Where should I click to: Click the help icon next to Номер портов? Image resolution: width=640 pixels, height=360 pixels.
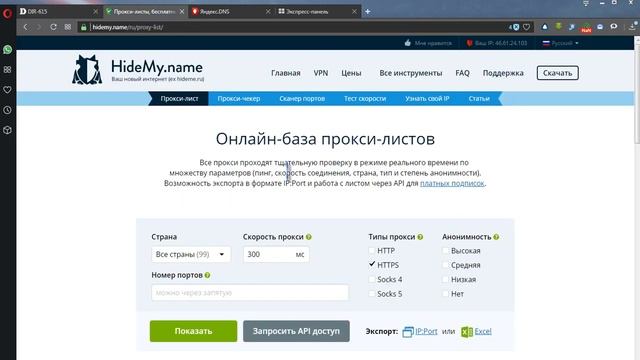pyautogui.click(x=207, y=275)
